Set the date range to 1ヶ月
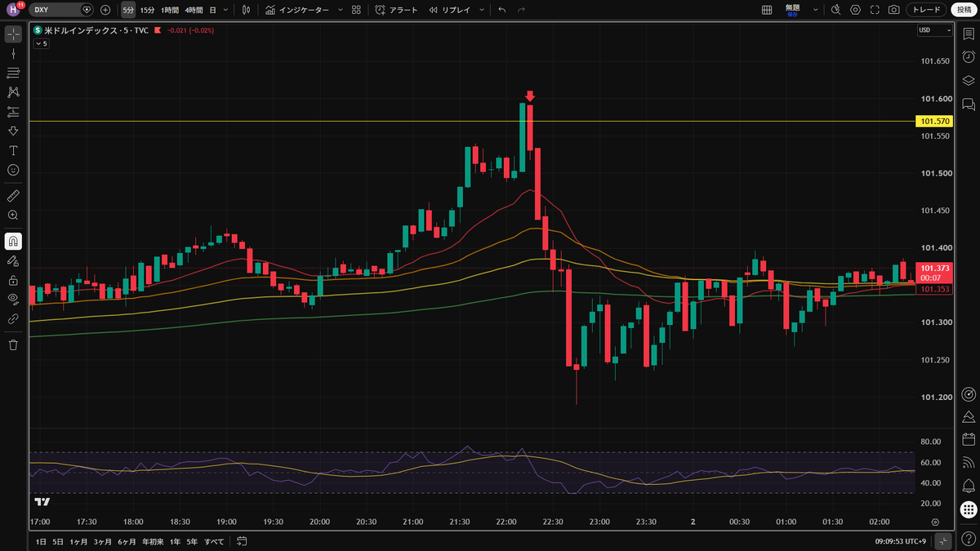The width and height of the screenshot is (980, 551). (78, 541)
